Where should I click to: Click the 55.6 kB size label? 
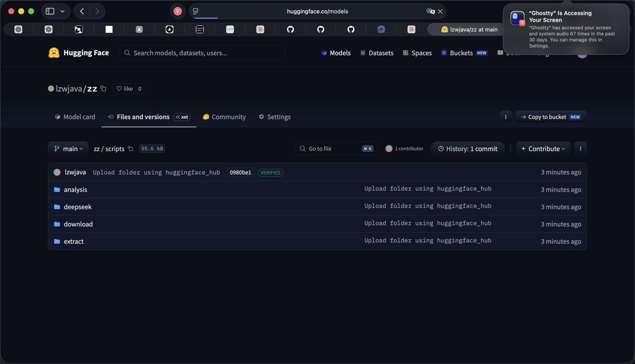(152, 149)
